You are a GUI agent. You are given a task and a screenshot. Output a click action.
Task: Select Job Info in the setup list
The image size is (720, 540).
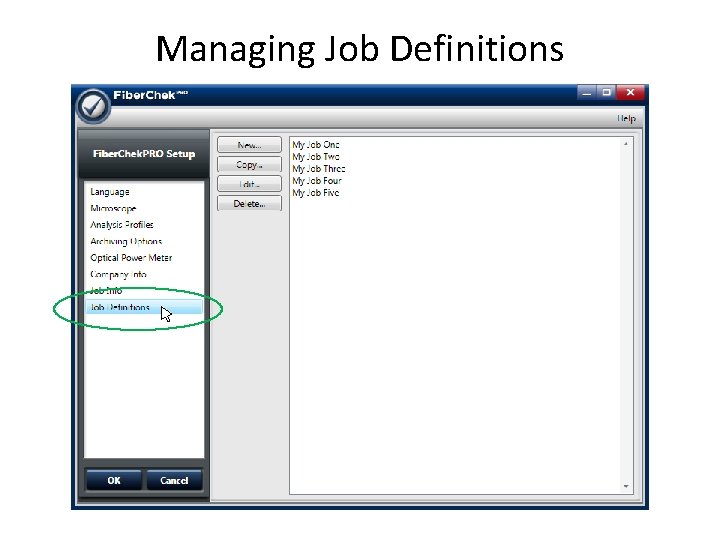tap(106, 291)
